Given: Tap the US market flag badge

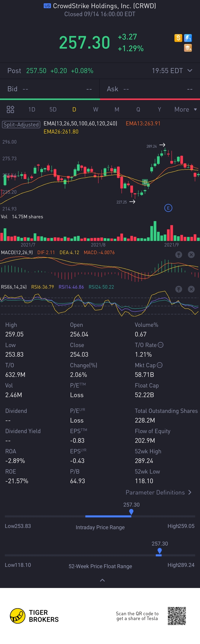Looking at the screenshot, I should pos(47,6).
